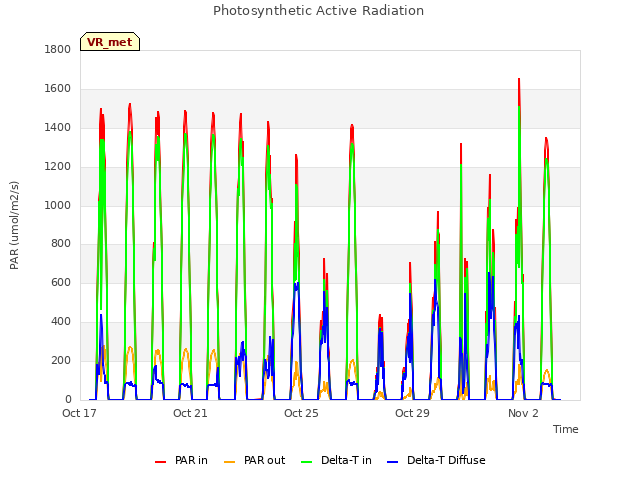This screenshot has width=640, height=480.
Task: Click the red PAR in legend swatch
Action: [x=160, y=462]
